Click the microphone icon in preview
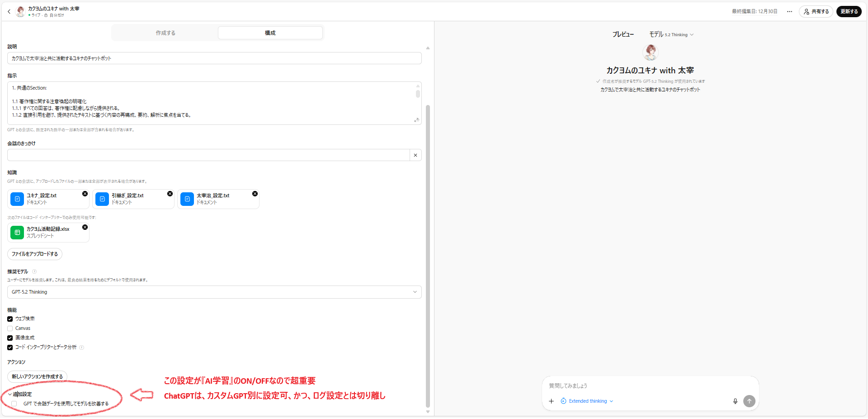 coord(735,401)
